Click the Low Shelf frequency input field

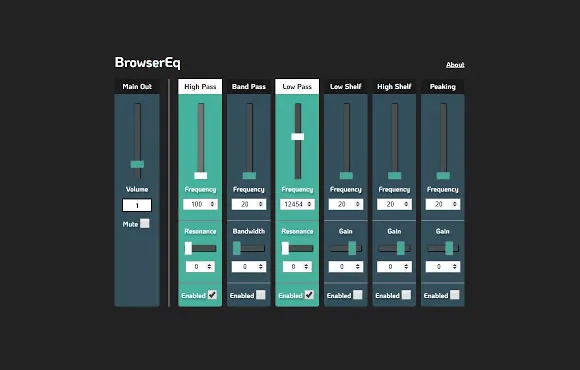[345, 204]
